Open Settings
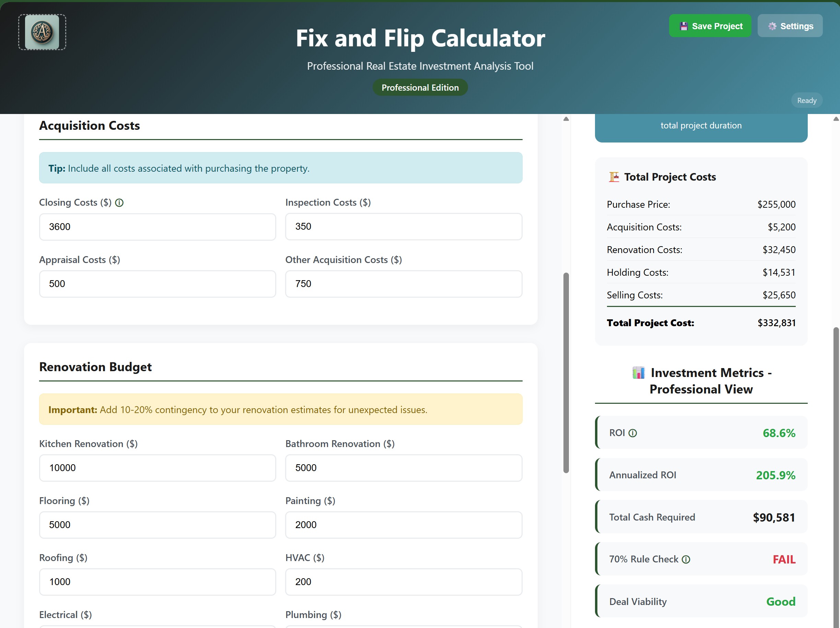The width and height of the screenshot is (840, 628). pyautogui.click(x=790, y=26)
